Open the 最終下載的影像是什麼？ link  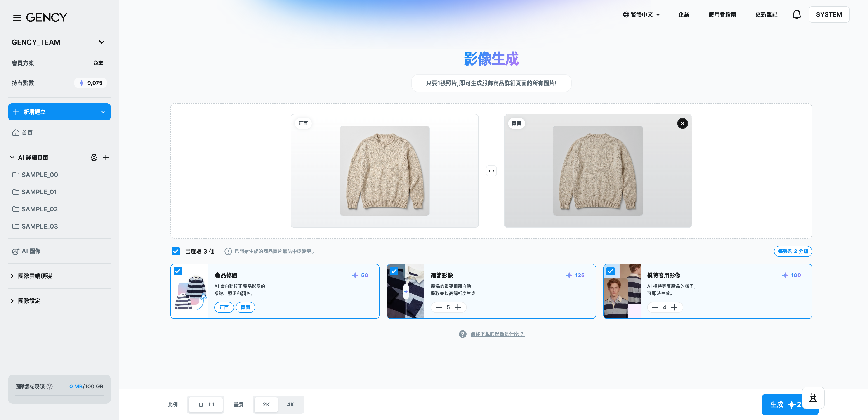click(x=497, y=334)
